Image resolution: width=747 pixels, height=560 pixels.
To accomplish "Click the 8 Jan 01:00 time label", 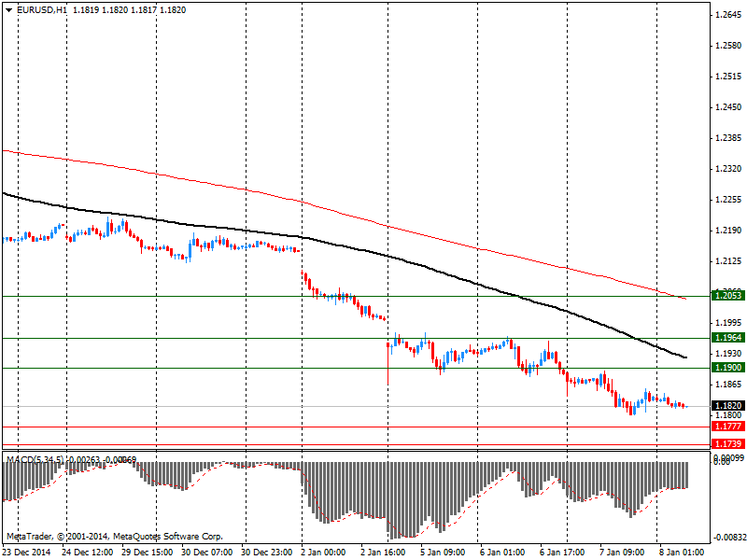I will pyautogui.click(x=682, y=552).
